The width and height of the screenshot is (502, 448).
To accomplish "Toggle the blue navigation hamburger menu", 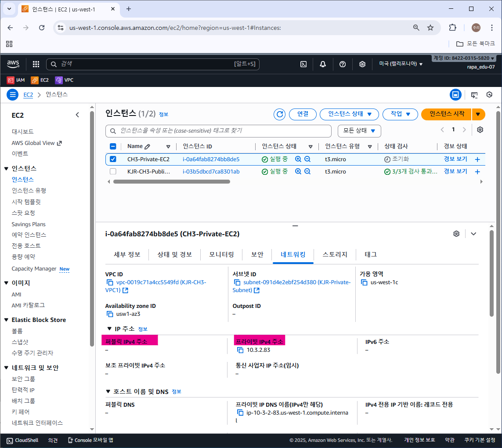I will point(12,94).
